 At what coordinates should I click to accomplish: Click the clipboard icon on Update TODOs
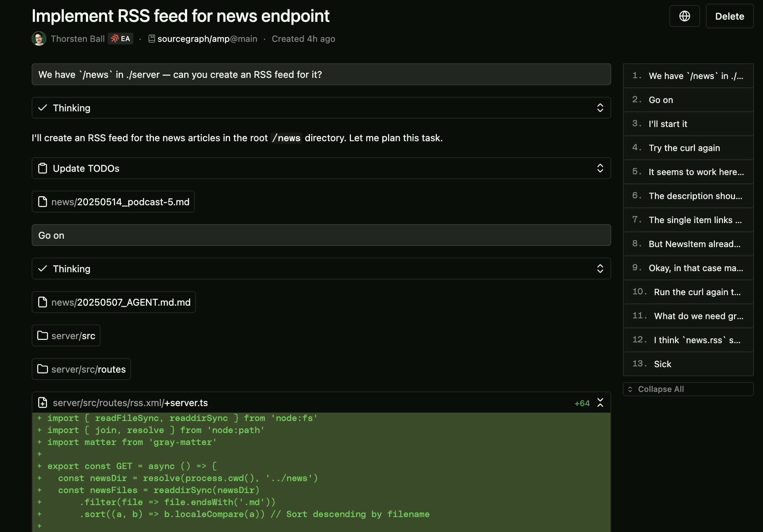coord(43,168)
